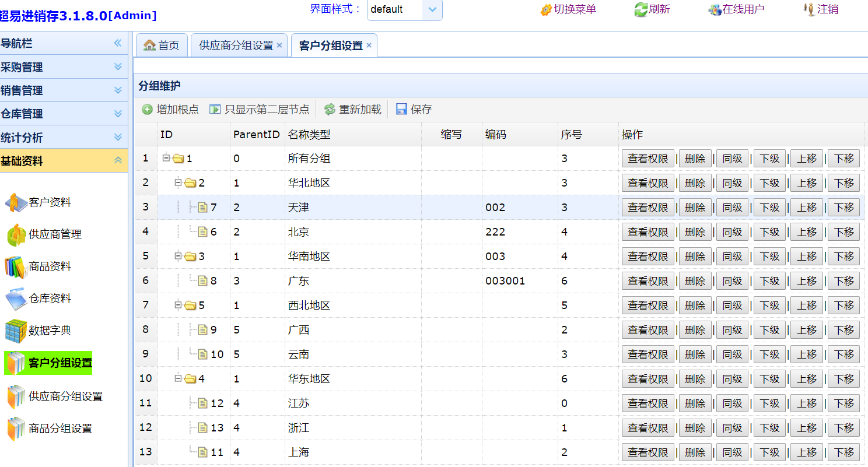
Task: Toggle 只显示第二层节点 view
Action: click(x=260, y=110)
